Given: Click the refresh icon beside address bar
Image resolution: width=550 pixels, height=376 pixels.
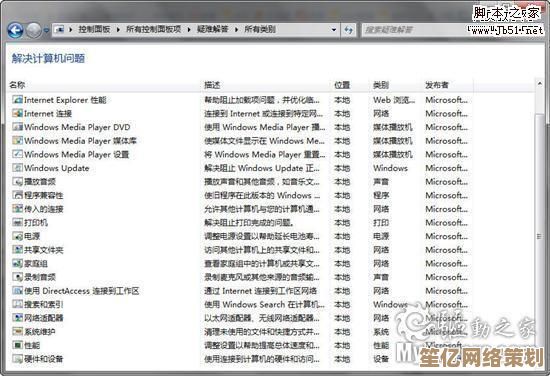Looking at the screenshot, I should point(348,30).
